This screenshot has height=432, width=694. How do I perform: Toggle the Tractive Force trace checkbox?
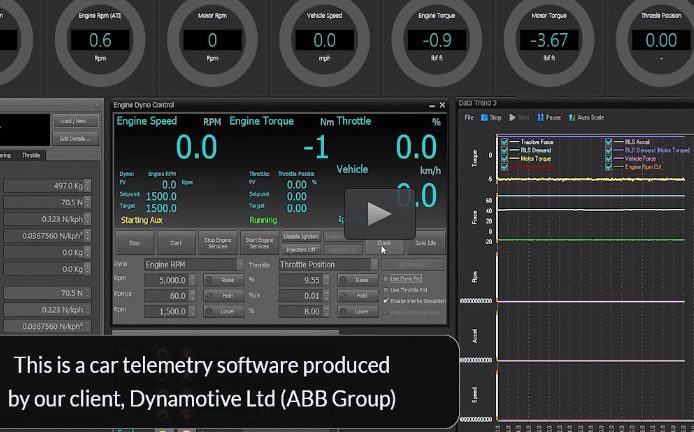[504, 142]
